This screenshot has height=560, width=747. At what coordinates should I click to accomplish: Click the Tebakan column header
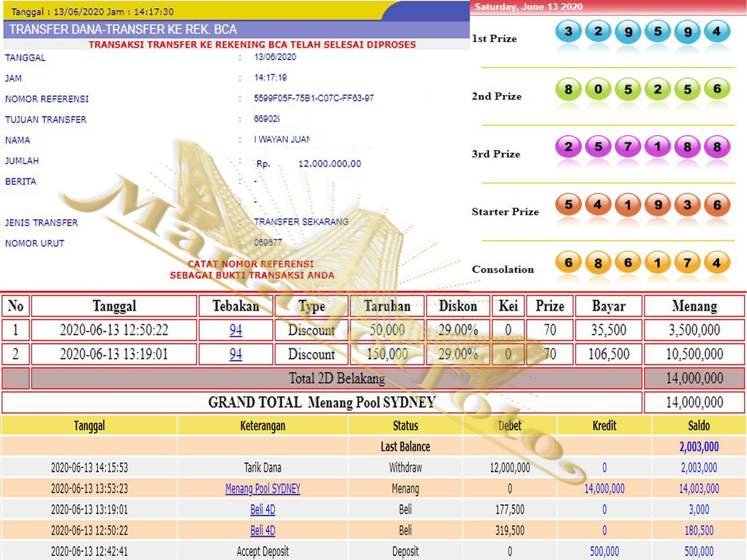tap(236, 306)
